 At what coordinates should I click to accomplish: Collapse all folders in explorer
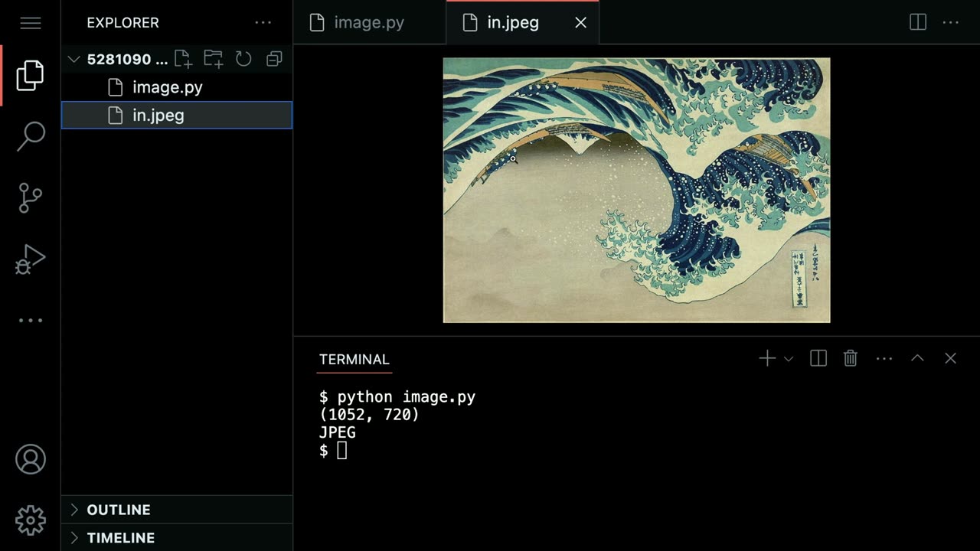pos(274,59)
